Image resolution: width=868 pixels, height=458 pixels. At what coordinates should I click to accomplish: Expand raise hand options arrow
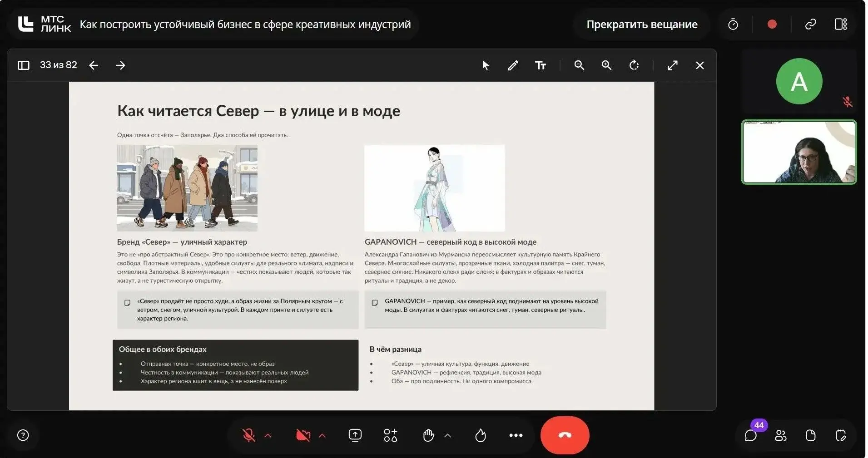447,436
